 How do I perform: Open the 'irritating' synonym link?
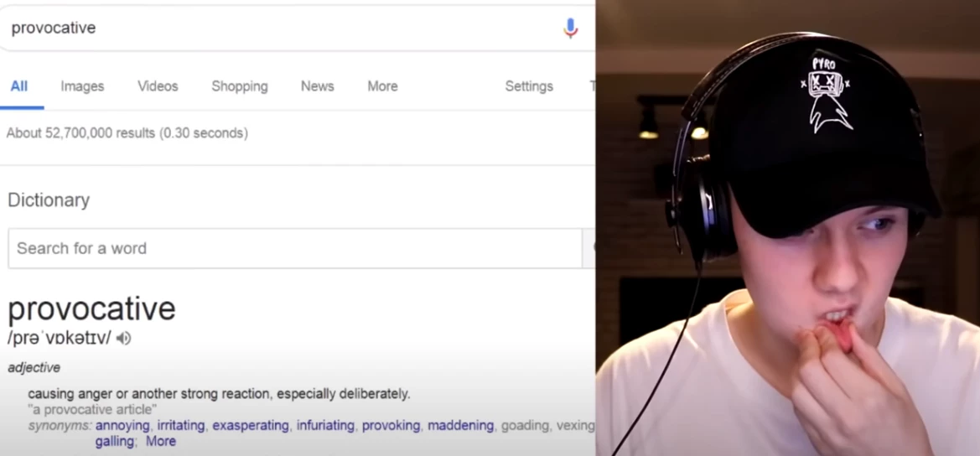[x=181, y=426]
